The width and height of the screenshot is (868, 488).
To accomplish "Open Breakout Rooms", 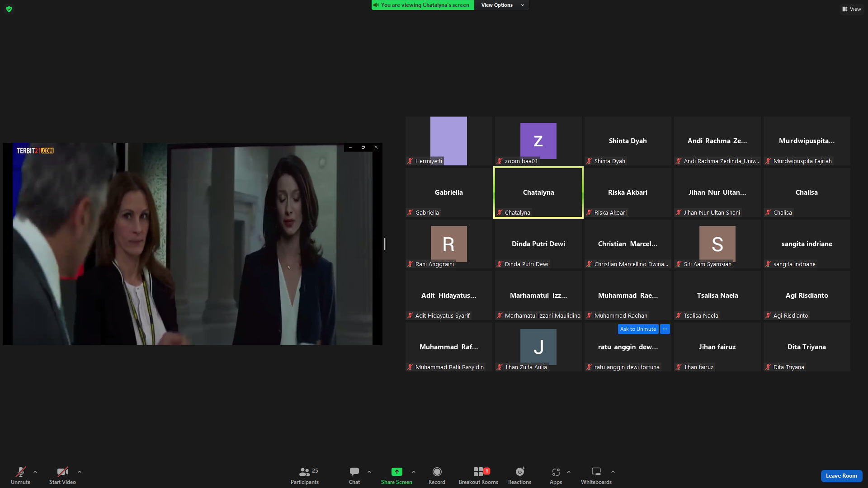I will pyautogui.click(x=478, y=476).
